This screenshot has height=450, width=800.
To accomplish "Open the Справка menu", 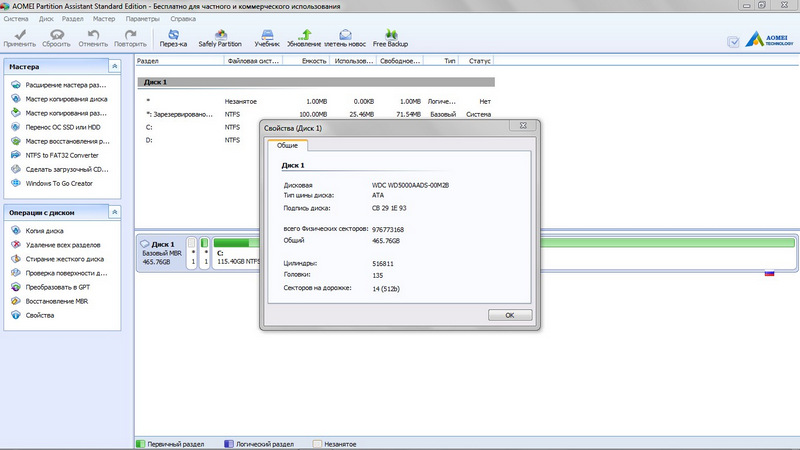I will [183, 19].
